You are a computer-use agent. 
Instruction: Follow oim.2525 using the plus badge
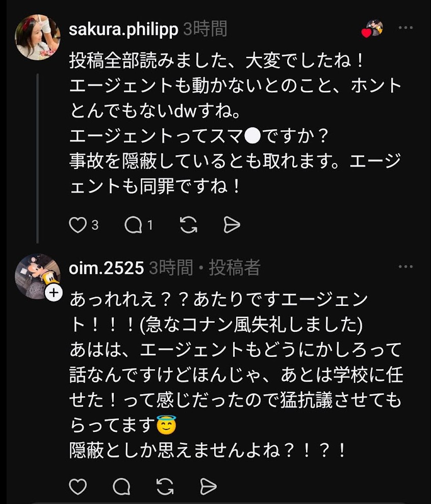tap(53, 293)
